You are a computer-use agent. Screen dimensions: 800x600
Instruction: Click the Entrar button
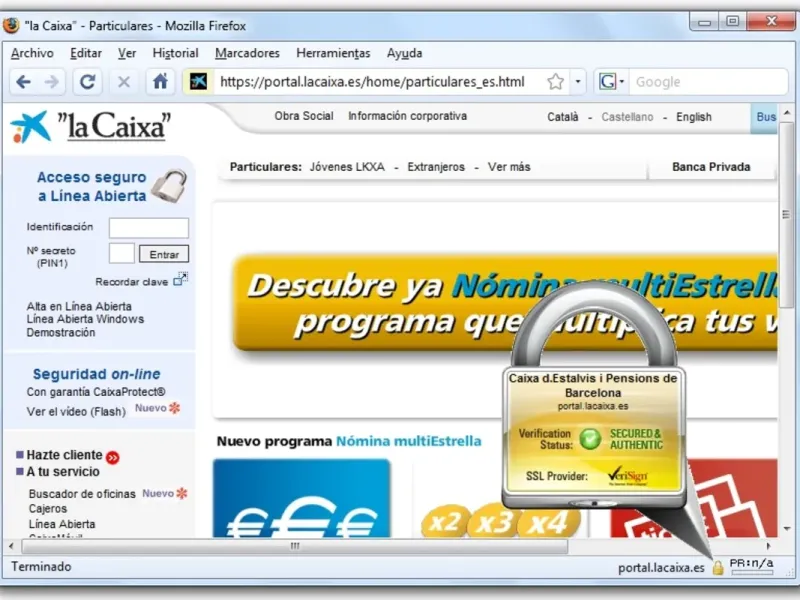tap(164, 254)
